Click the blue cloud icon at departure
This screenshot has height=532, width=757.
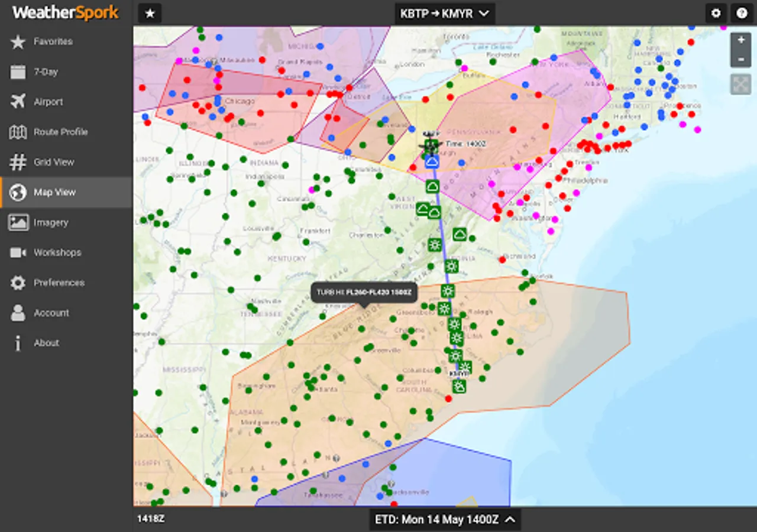(x=432, y=161)
